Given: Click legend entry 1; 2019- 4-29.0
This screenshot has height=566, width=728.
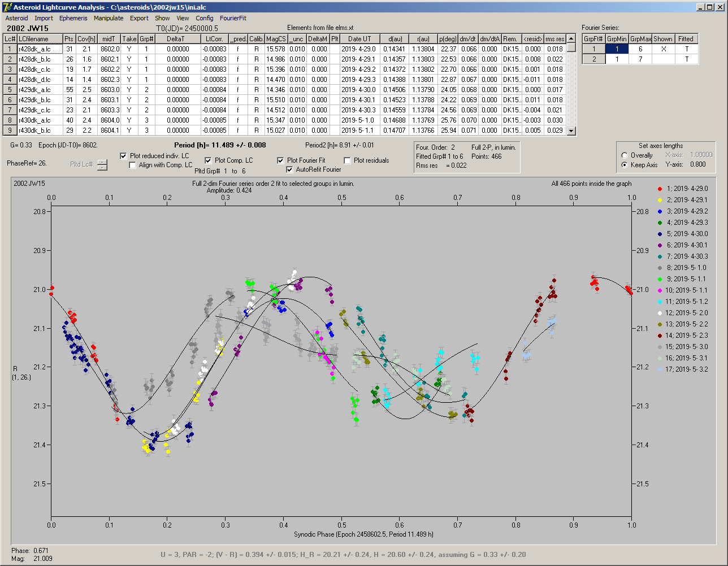Looking at the screenshot, I should (682, 189).
